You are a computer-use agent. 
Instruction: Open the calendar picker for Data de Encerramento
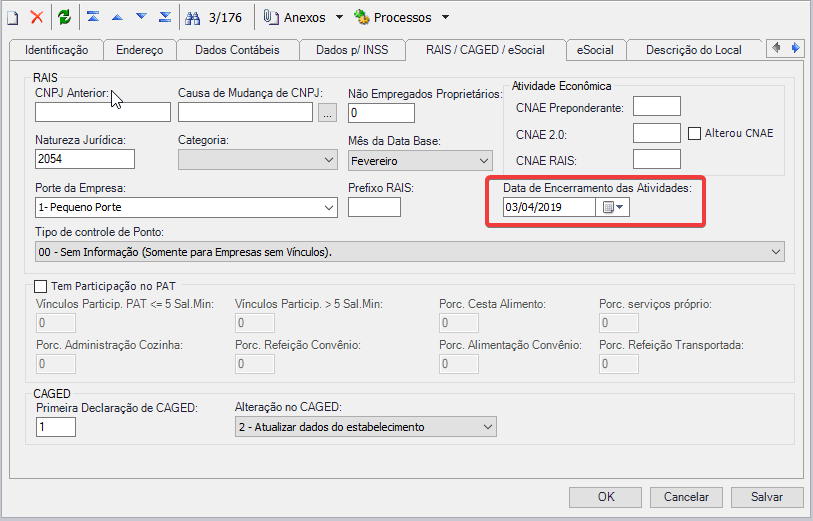point(613,207)
